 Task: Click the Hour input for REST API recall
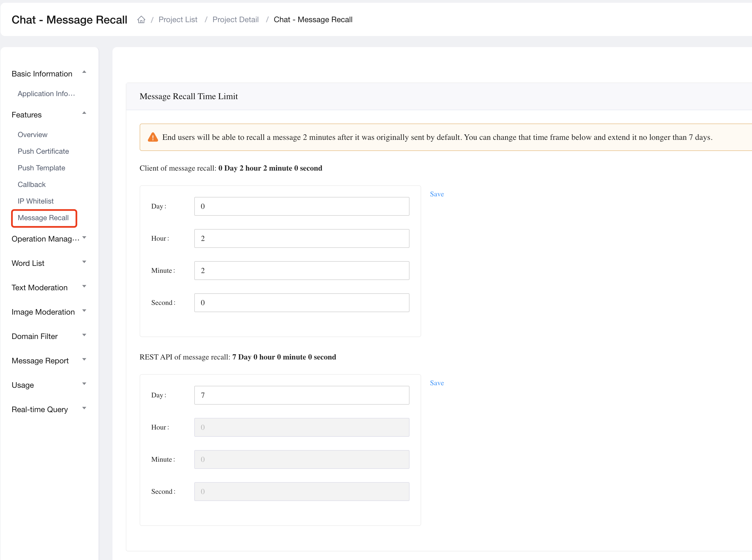coord(301,427)
